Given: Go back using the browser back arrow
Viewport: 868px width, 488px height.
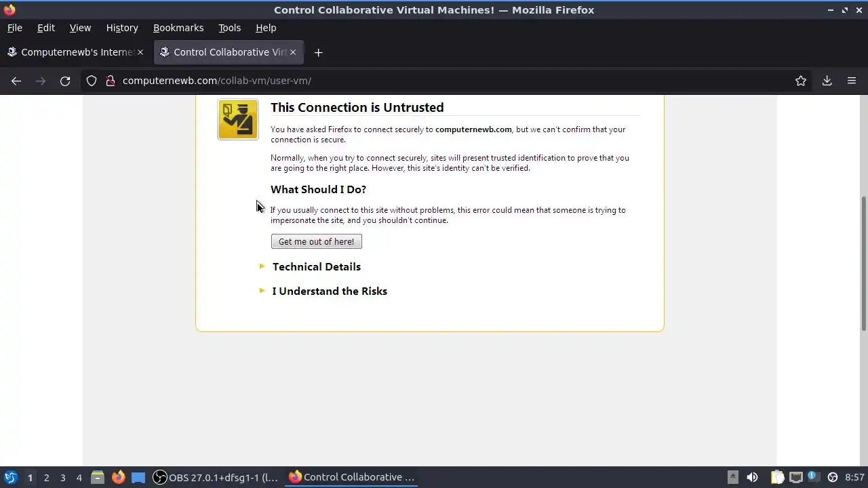Looking at the screenshot, I should click(16, 81).
